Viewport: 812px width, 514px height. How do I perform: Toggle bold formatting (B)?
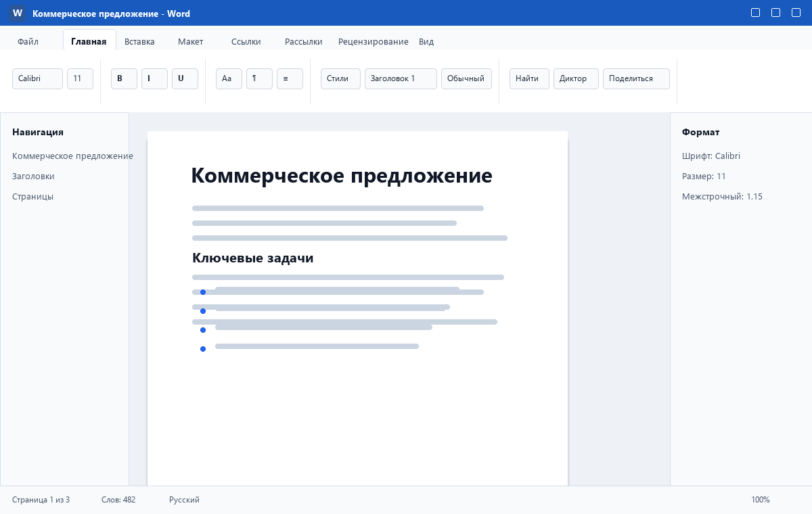click(x=124, y=78)
